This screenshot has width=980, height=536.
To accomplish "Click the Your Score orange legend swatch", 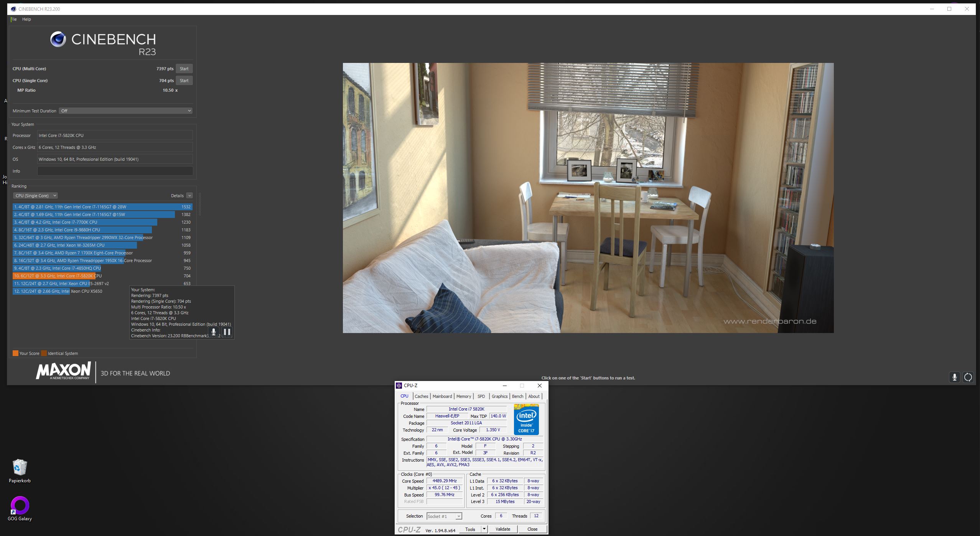I will pyautogui.click(x=15, y=353).
